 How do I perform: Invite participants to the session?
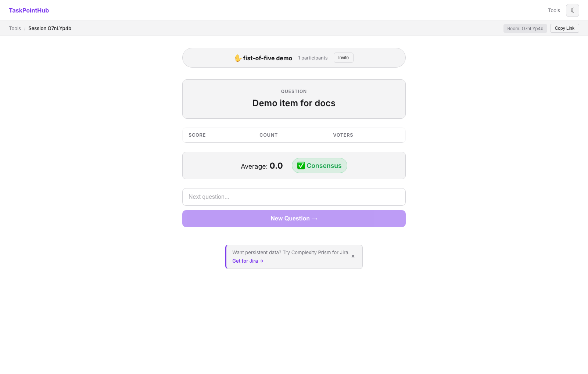click(344, 58)
